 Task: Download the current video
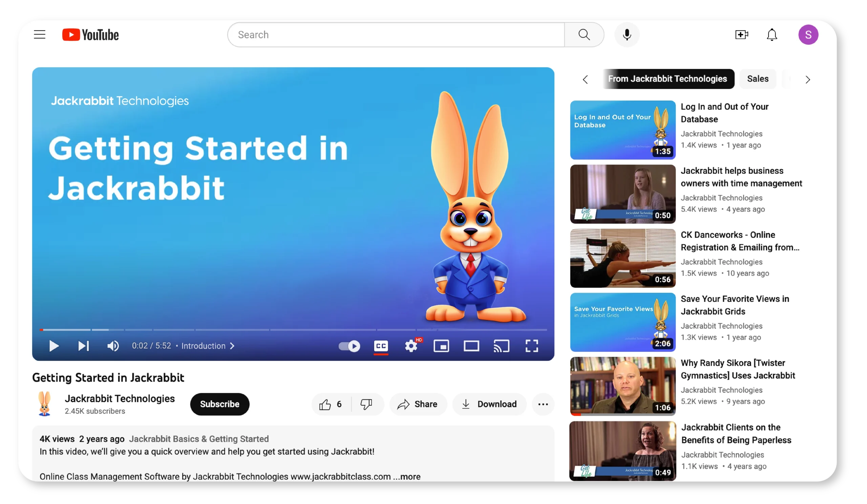[490, 404]
